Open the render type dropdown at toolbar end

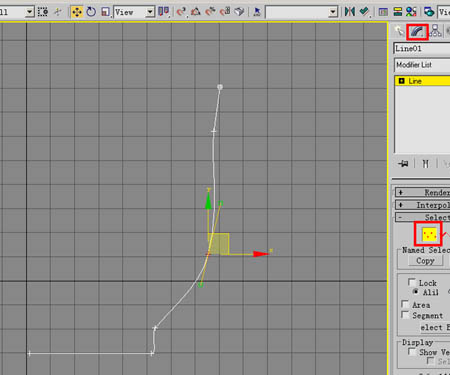point(444,12)
